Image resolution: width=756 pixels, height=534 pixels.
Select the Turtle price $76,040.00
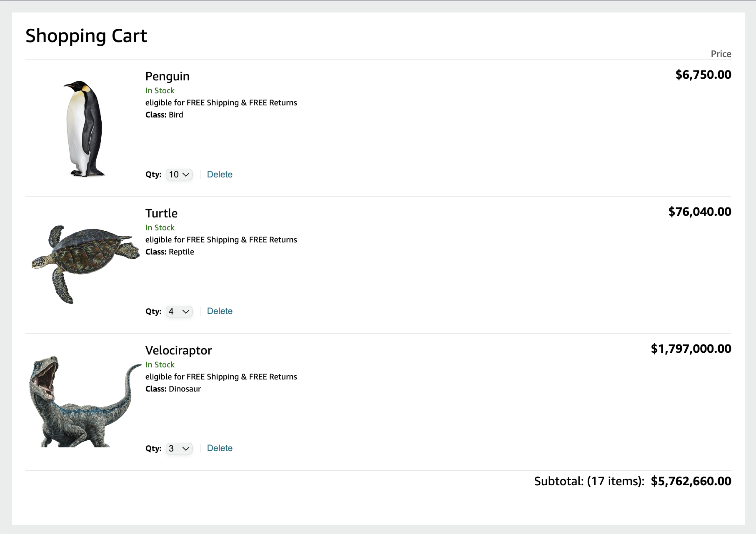(x=699, y=212)
